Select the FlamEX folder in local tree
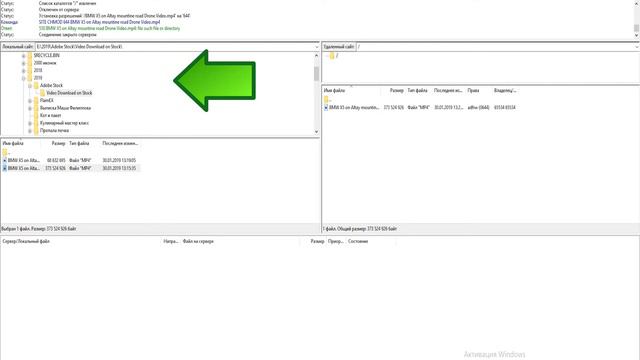 47,100
